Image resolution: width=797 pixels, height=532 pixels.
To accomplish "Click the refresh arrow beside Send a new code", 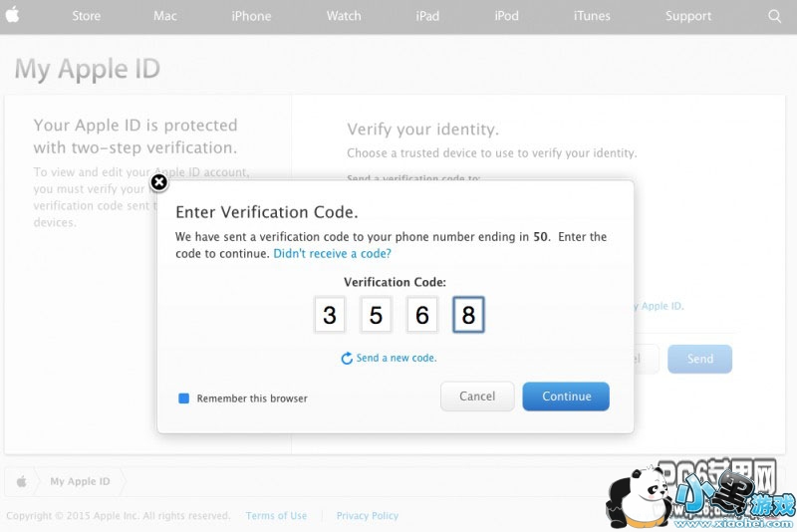I will point(347,359).
